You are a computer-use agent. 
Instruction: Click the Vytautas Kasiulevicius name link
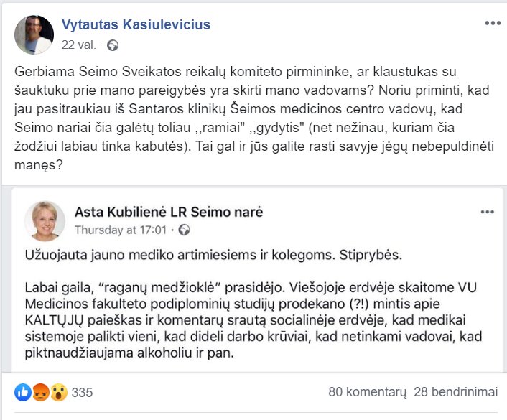(x=136, y=24)
